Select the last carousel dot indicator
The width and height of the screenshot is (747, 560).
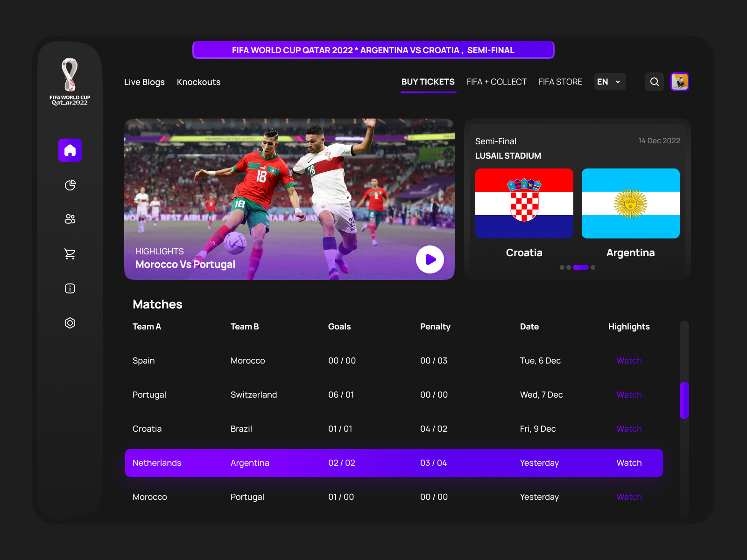[x=593, y=267]
